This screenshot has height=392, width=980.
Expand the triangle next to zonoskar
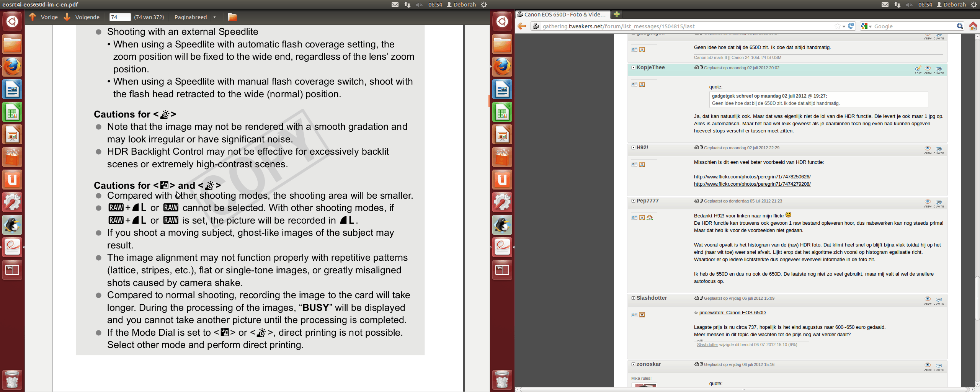tap(633, 364)
